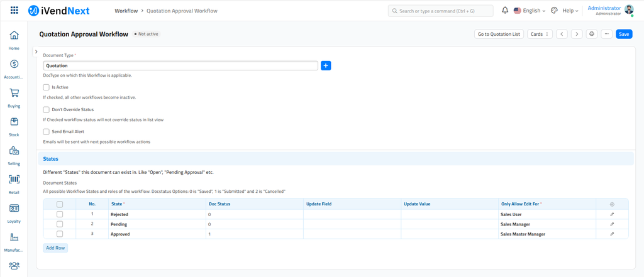This screenshot has width=644, height=277.
Task: Click the Quotation Approval Workflow page title
Action: 84,34
